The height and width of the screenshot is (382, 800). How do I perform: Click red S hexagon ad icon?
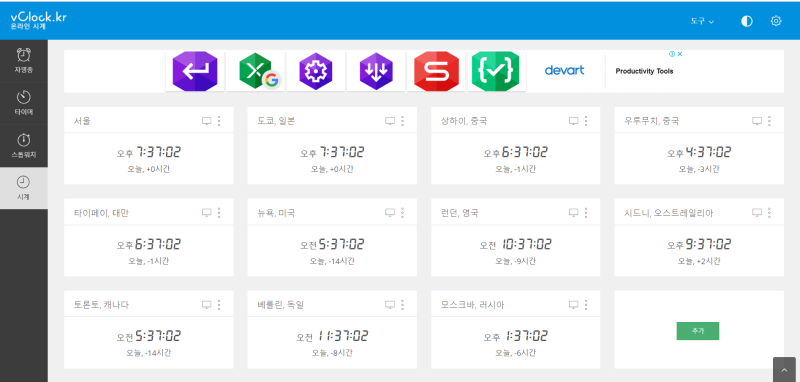tap(436, 71)
